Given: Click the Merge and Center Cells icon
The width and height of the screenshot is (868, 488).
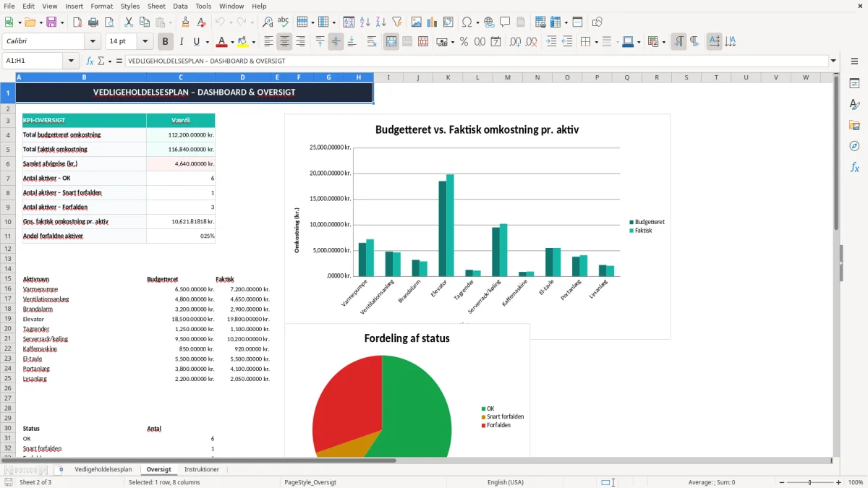Looking at the screenshot, I should pyautogui.click(x=391, y=42).
